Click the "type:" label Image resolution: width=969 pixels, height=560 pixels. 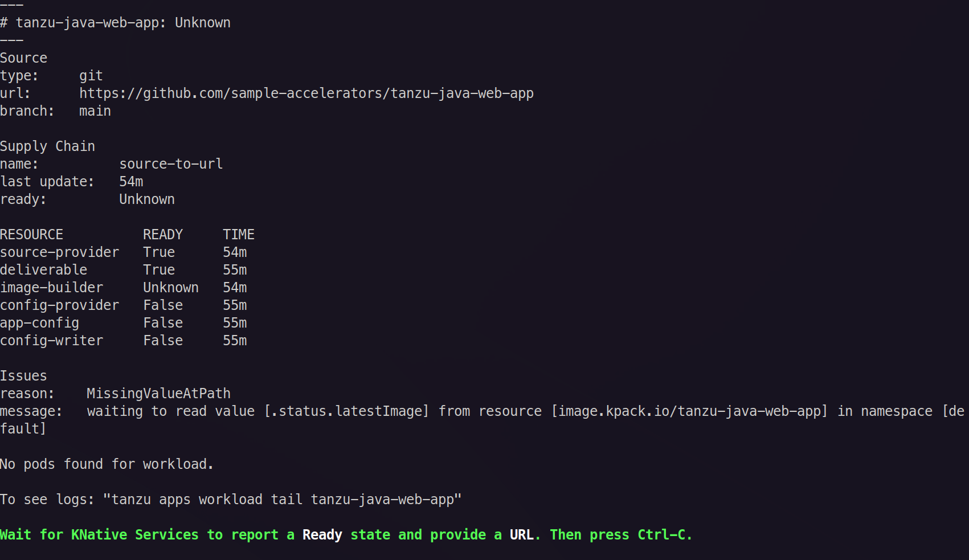[x=19, y=76]
